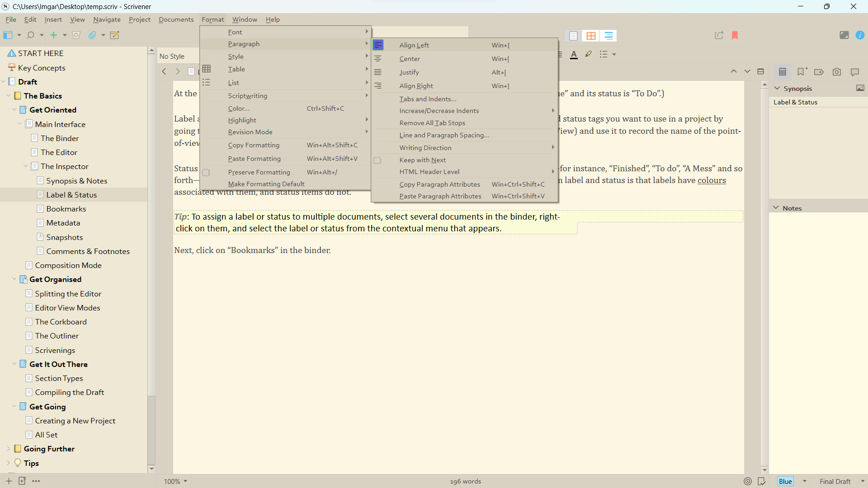
Task: Open the binder footer ellipsis menu
Action: click(36, 481)
